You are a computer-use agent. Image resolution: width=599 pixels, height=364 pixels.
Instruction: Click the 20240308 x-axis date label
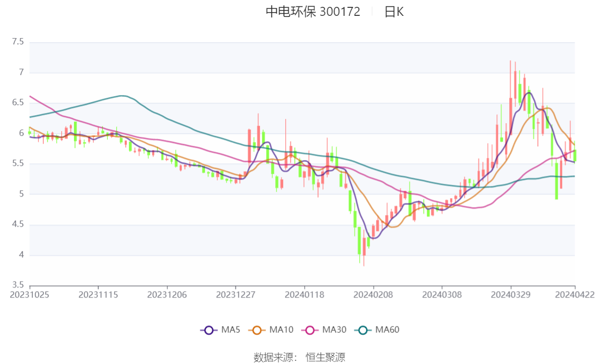(442, 295)
